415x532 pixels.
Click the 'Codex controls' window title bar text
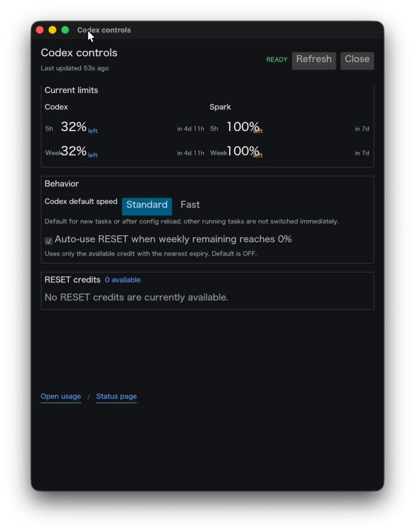click(x=104, y=30)
